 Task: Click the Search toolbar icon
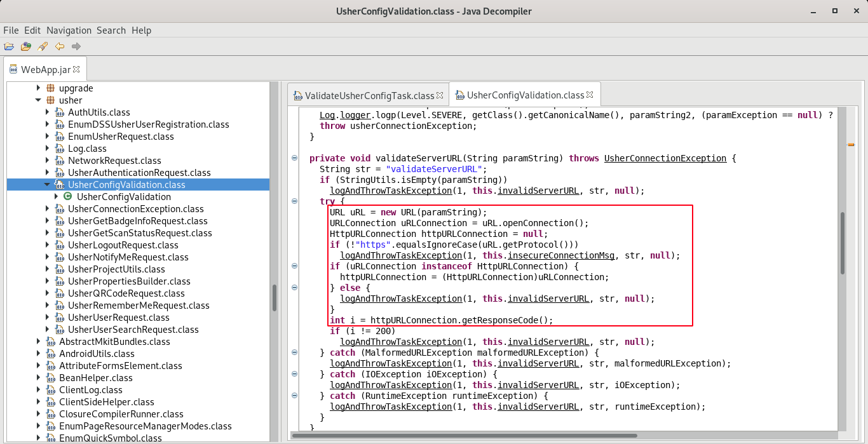pyautogui.click(x=43, y=46)
